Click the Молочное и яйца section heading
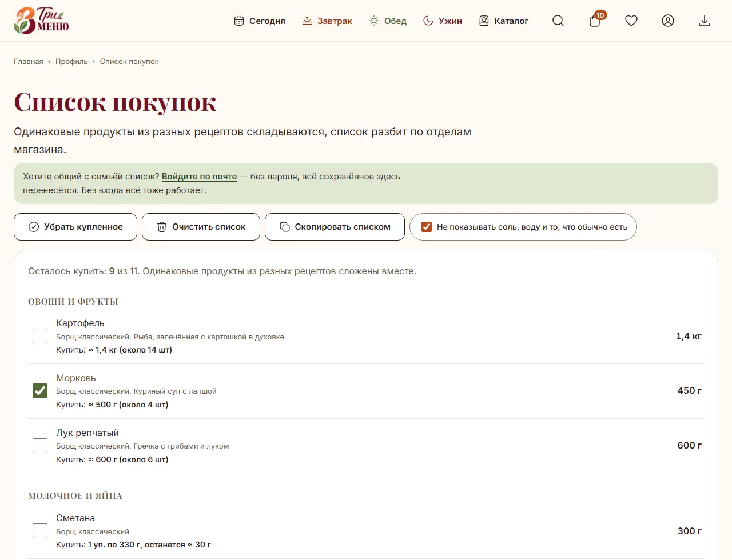 tap(75, 496)
